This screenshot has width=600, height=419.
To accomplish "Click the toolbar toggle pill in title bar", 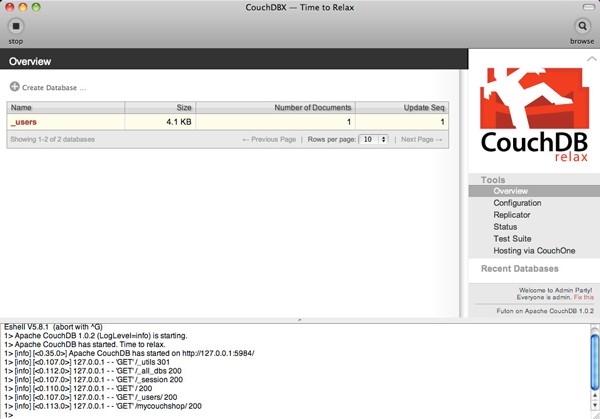I will coord(588,7).
